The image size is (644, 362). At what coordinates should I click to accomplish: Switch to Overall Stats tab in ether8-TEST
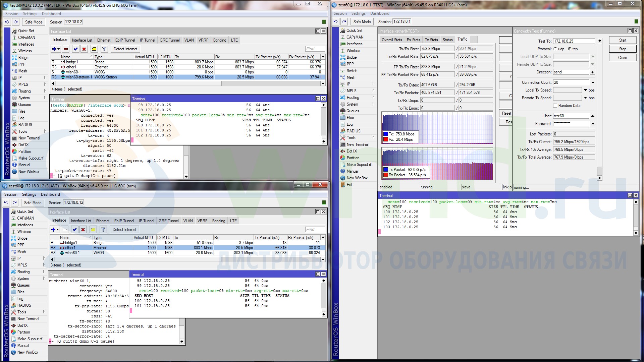click(392, 40)
